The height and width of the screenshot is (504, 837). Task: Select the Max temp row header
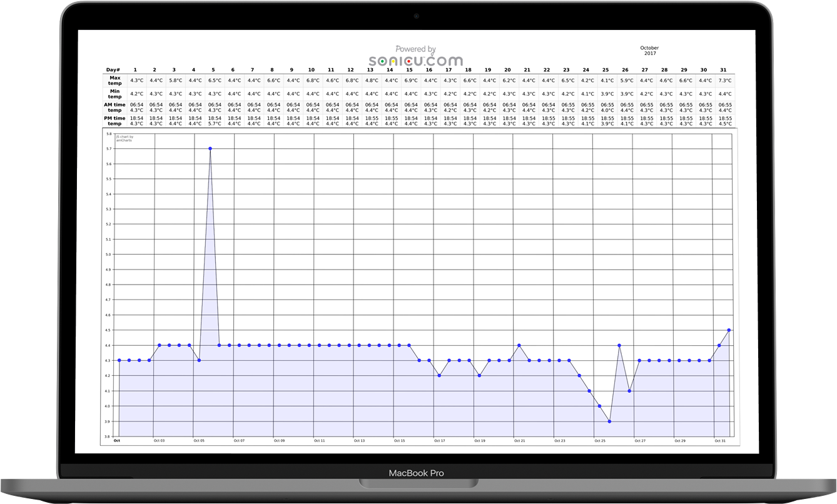coord(114,80)
